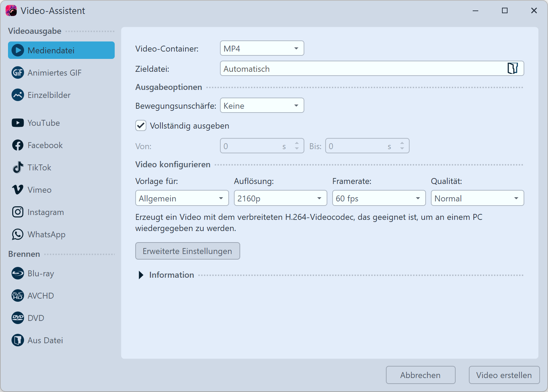The image size is (548, 392).
Task: Click the Animiertes GIF icon
Action: click(18, 73)
